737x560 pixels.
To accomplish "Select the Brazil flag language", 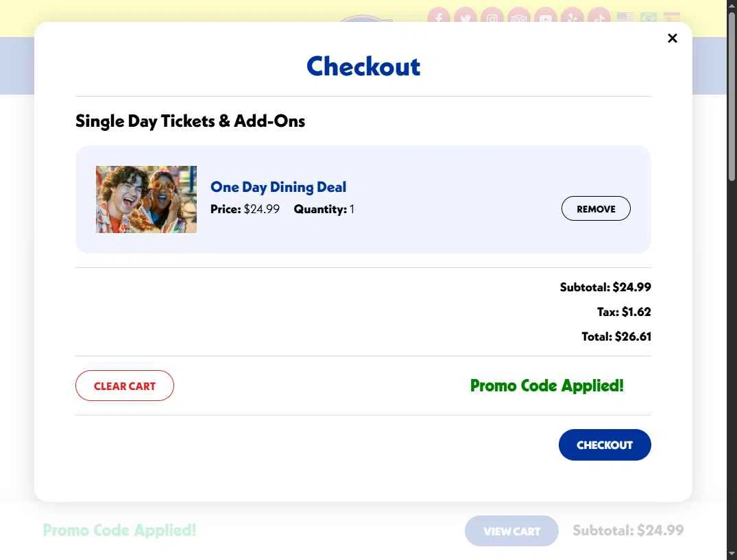I will click(649, 17).
